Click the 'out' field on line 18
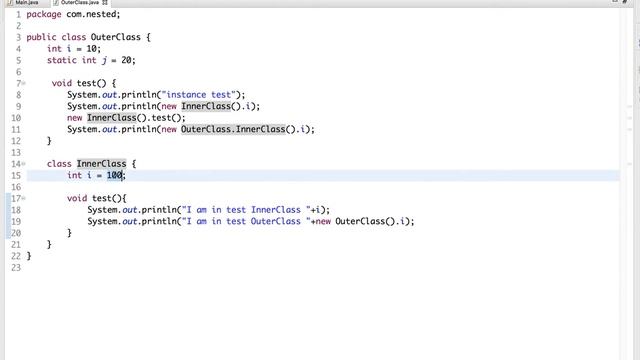Screen dimensions: 640x360 click(130, 210)
